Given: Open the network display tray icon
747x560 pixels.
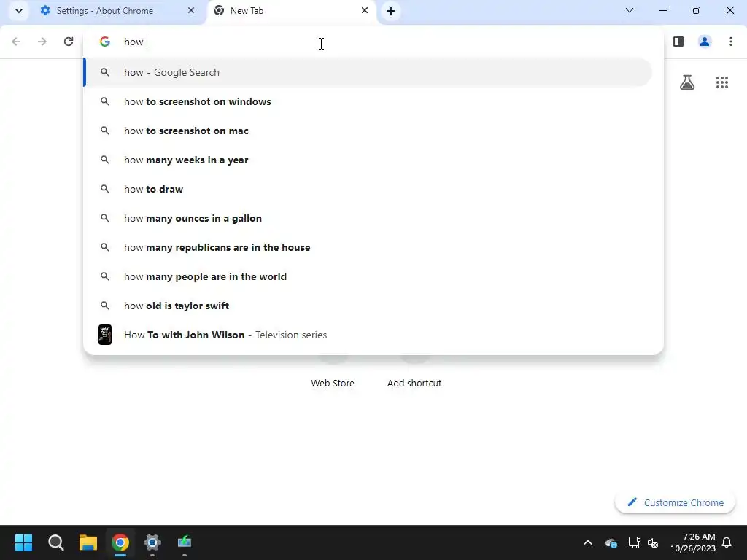Looking at the screenshot, I should [634, 542].
